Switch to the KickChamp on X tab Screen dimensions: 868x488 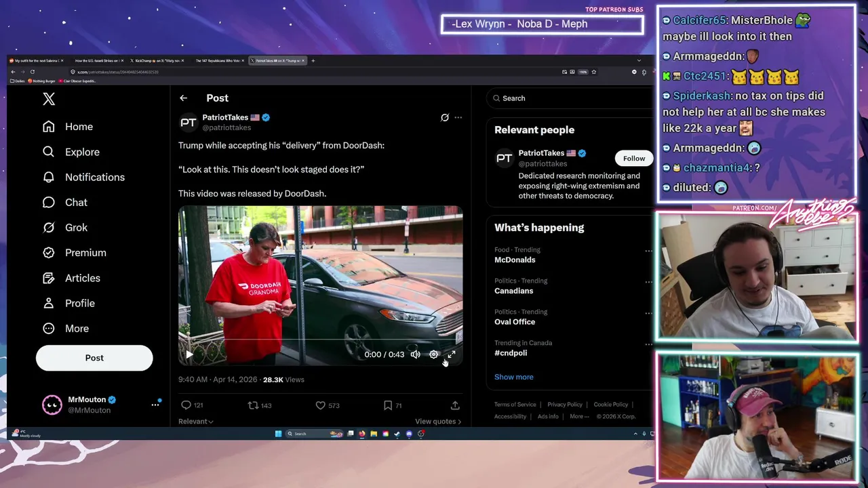point(156,60)
